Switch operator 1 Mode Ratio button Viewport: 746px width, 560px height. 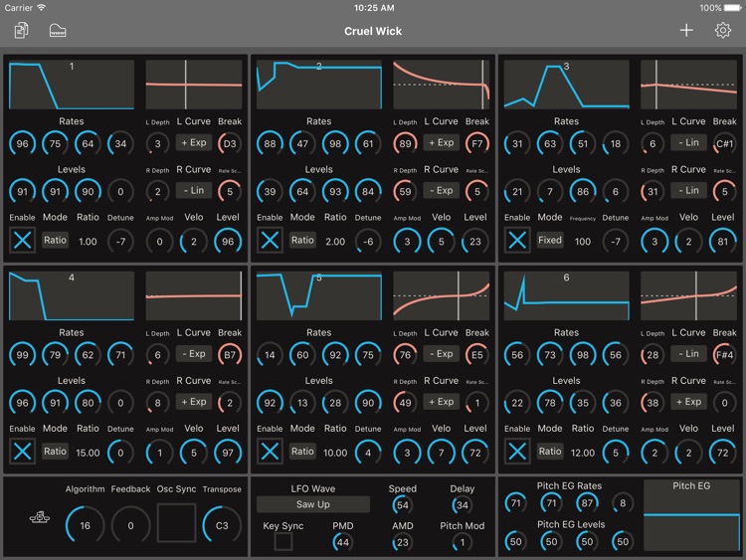55,240
